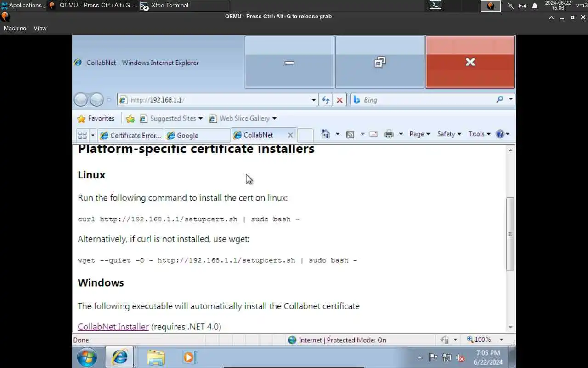Click the vertical scrollbar thumb
The height and width of the screenshot is (368, 588).
510,234
